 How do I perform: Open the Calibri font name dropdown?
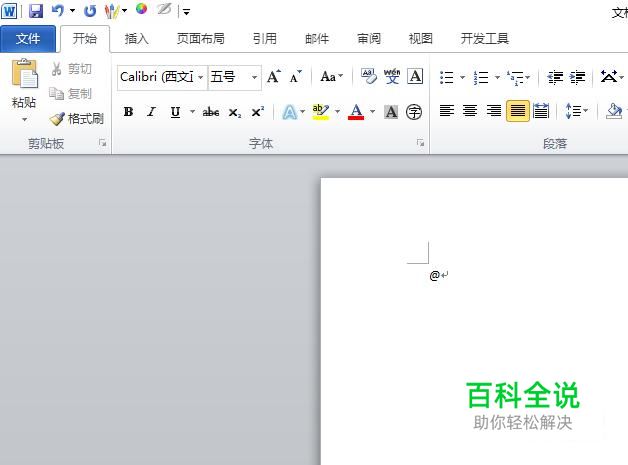pyautogui.click(x=201, y=77)
